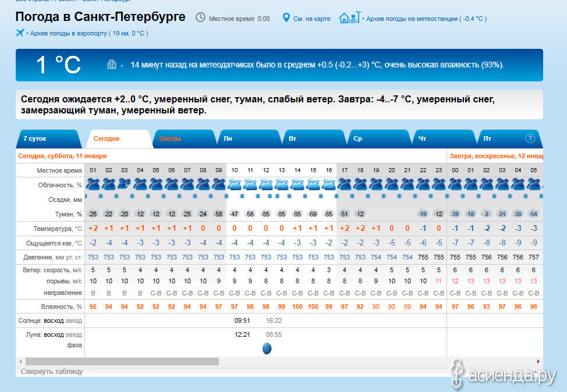Click the cloud icon for hour 02 tomorrow
This screenshot has height=392, width=567.
(486, 184)
